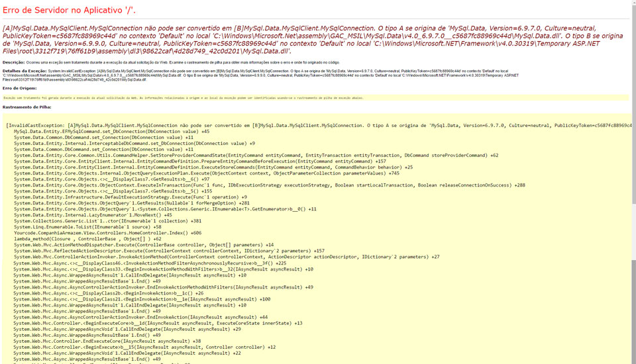Click the 'DefaultExecutionStrategy.Execute' stack line
Image resolution: width=636 pixels, height=364 pixels.
click(131, 197)
